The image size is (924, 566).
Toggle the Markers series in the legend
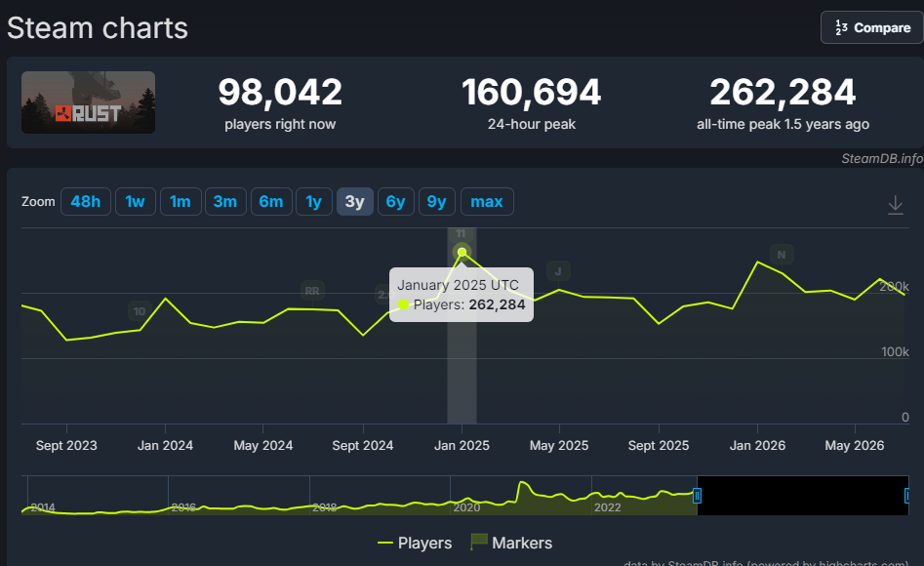click(x=511, y=543)
